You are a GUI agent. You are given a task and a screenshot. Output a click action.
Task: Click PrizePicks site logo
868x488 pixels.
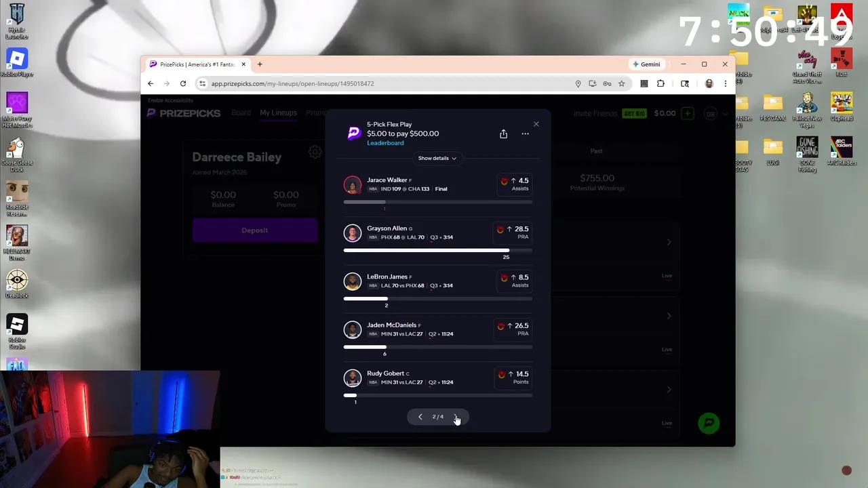184,113
